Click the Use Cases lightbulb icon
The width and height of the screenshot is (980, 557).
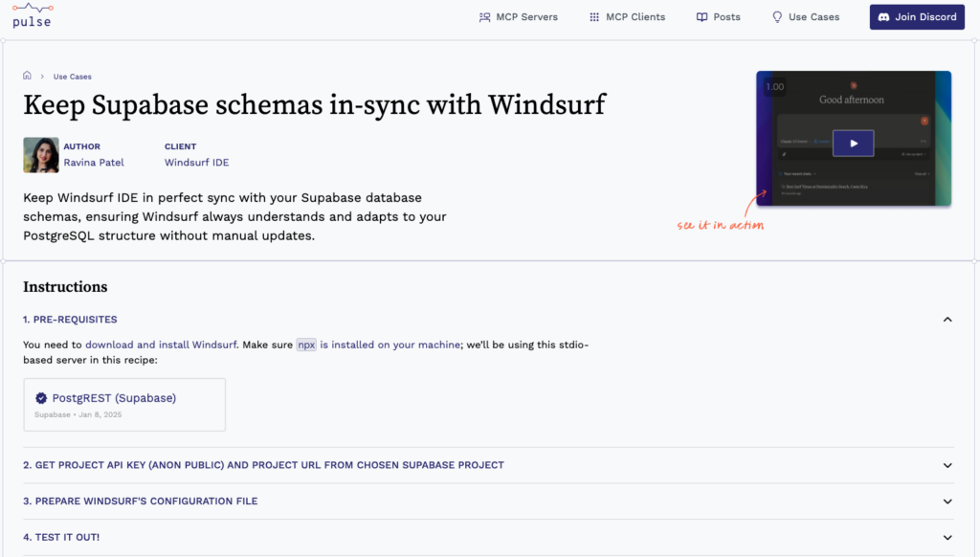click(777, 17)
